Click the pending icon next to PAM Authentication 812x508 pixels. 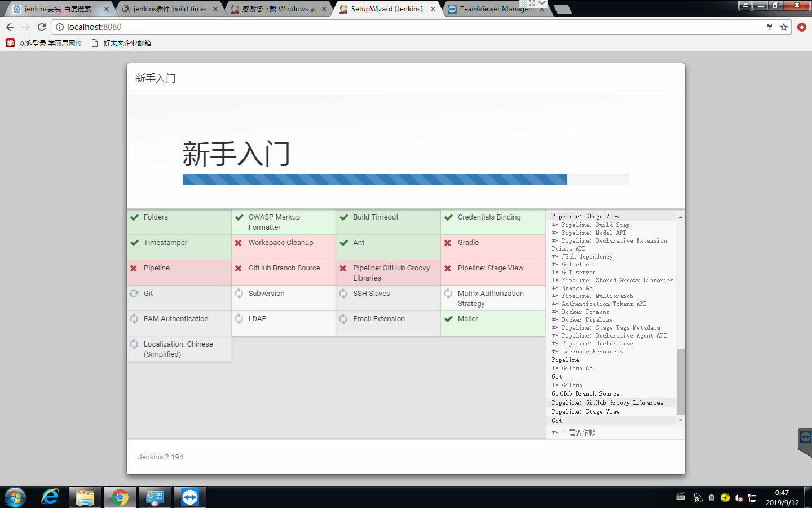pyautogui.click(x=134, y=319)
